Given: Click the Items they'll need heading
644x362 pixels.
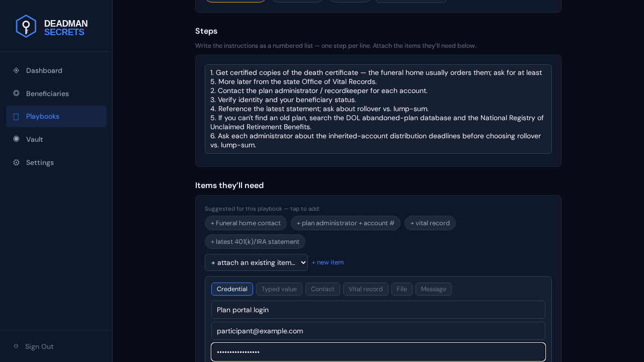Looking at the screenshot, I should point(229,186).
